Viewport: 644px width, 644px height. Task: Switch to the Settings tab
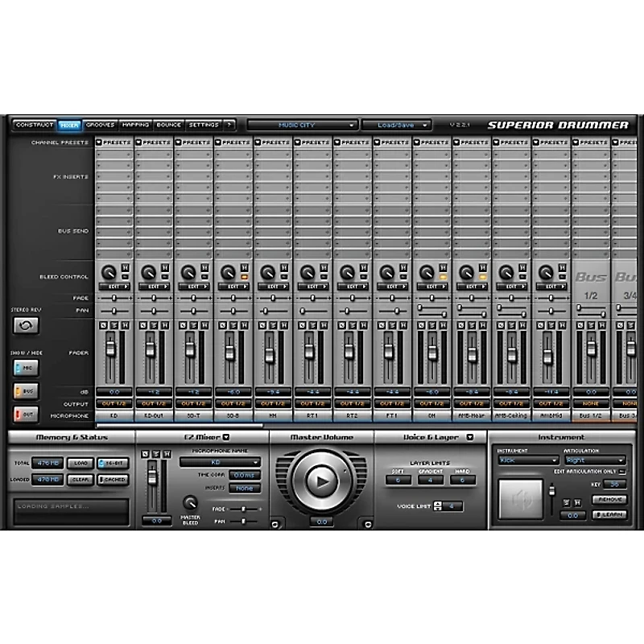(204, 125)
